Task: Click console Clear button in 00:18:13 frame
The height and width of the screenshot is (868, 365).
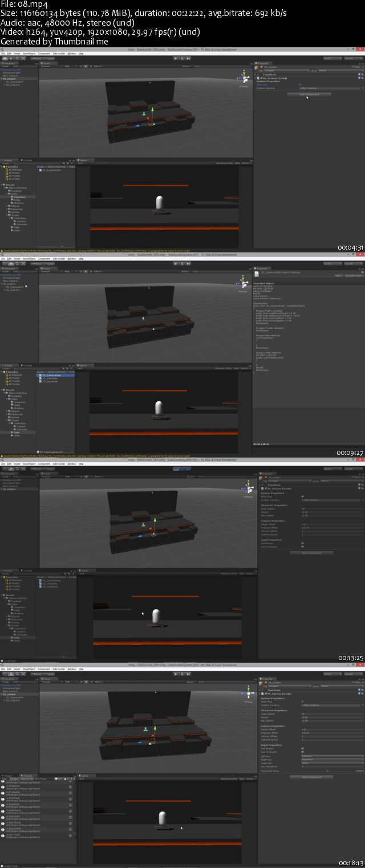Action: [5, 779]
